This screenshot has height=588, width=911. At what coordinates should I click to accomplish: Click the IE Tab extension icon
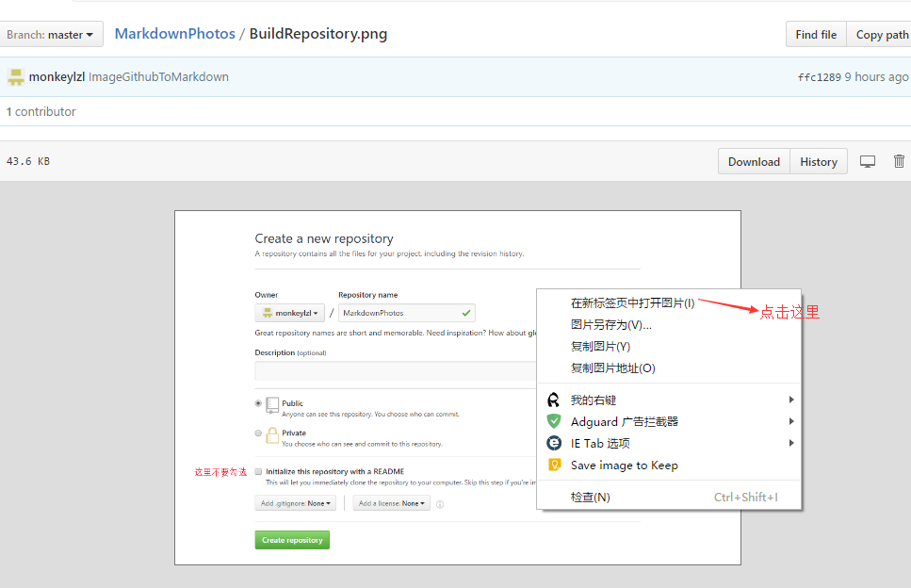tap(554, 443)
